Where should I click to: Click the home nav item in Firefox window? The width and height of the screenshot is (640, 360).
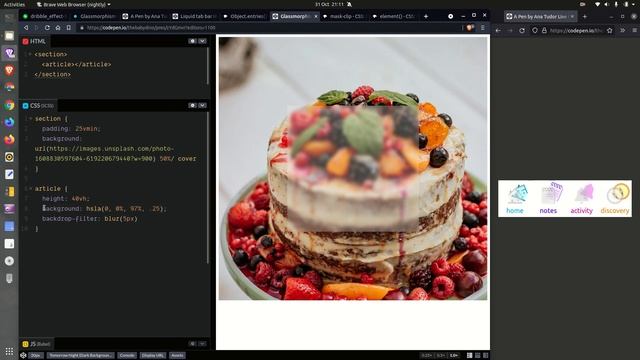(x=515, y=199)
